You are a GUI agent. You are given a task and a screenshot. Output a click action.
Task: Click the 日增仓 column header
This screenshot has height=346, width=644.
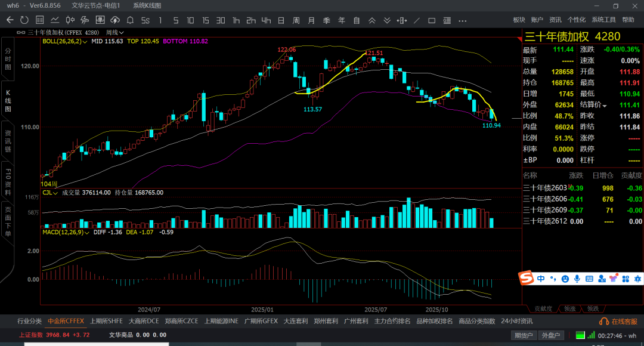pos(602,175)
